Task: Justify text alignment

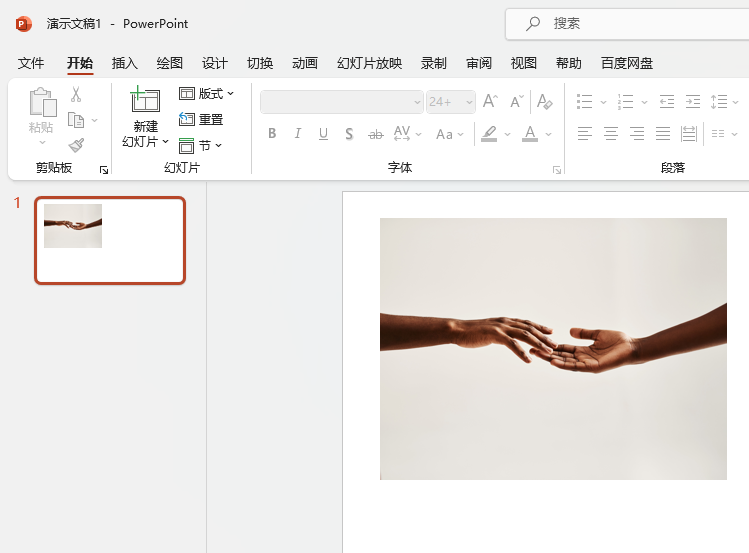Action: [663, 134]
